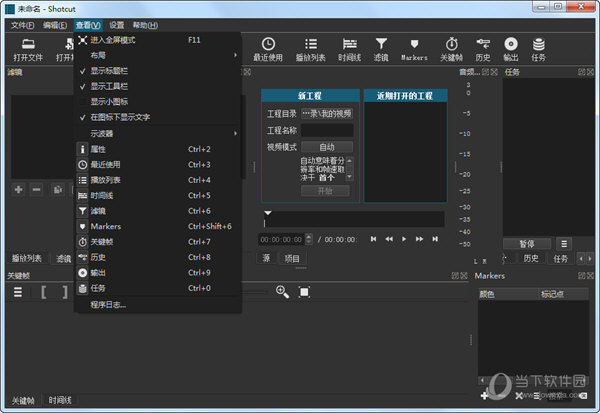Screen dimensions: 600x413
Task: Click the zoom-to-fit square icon
Action: (x=304, y=292)
